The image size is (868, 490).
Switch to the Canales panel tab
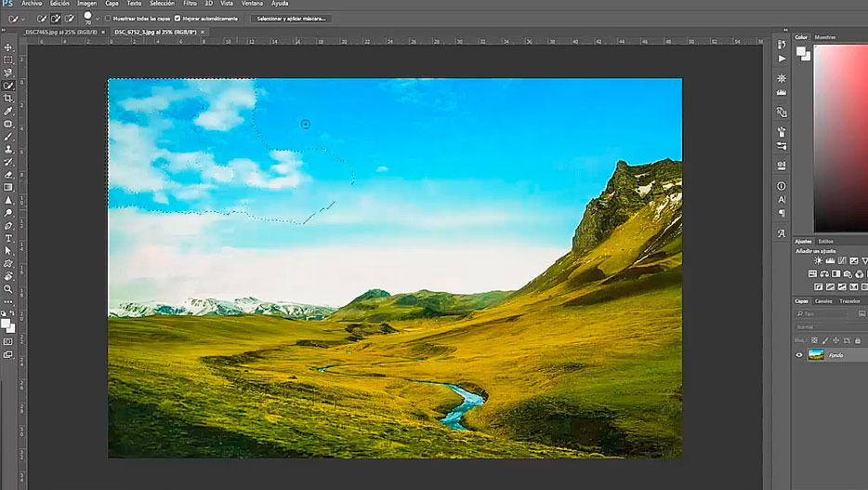823,301
